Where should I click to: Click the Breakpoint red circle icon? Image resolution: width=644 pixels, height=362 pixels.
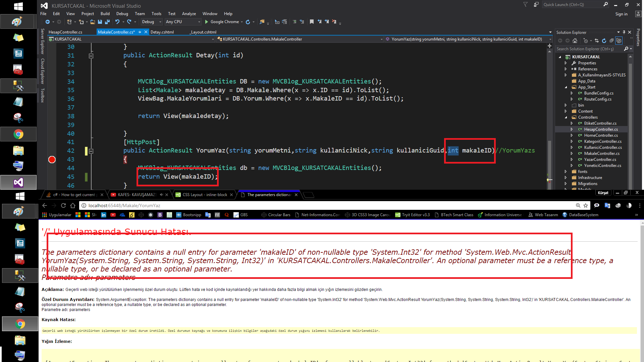pyautogui.click(x=52, y=159)
